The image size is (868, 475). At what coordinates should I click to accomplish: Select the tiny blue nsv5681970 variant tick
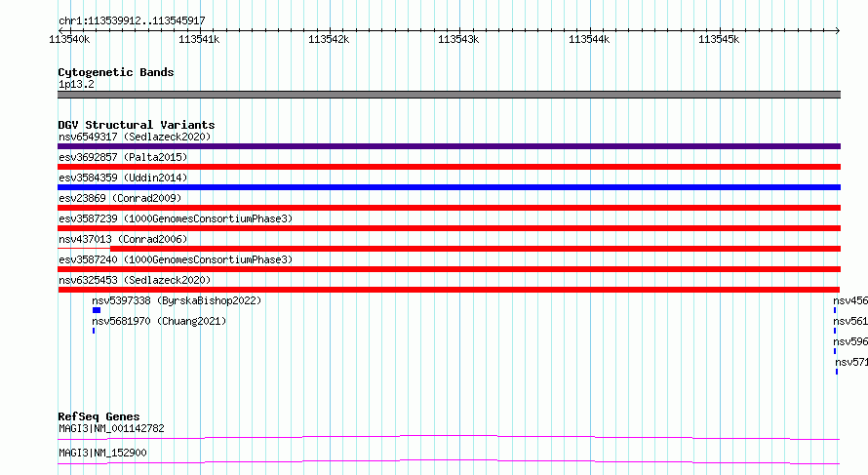tap(94, 331)
